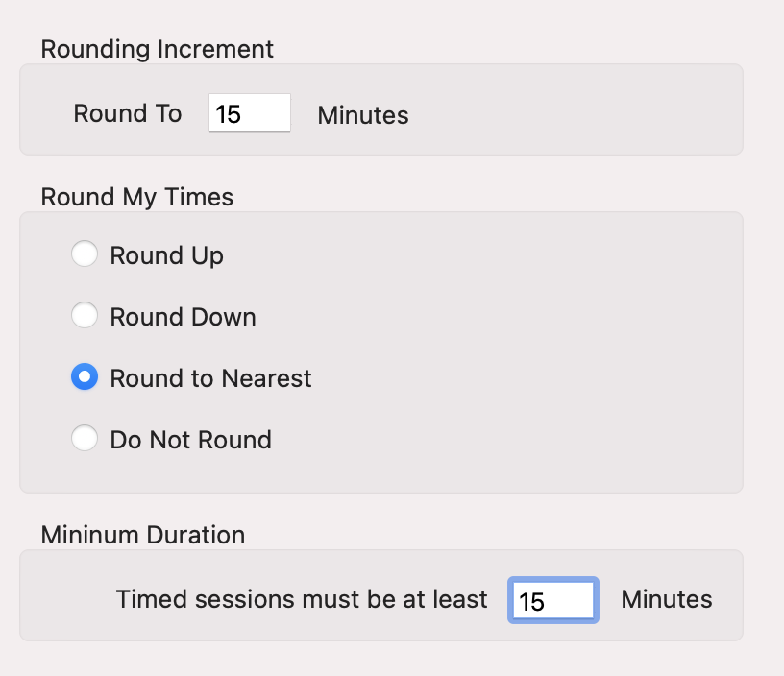Image resolution: width=784 pixels, height=676 pixels.
Task: Click the 'Mininum Duration' section heading
Action: point(142,535)
